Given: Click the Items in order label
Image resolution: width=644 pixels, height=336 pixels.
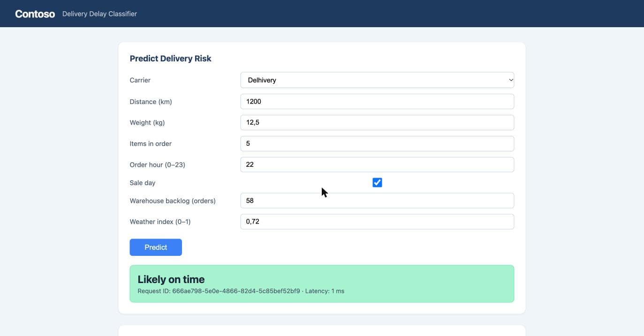Looking at the screenshot, I should pyautogui.click(x=151, y=143).
